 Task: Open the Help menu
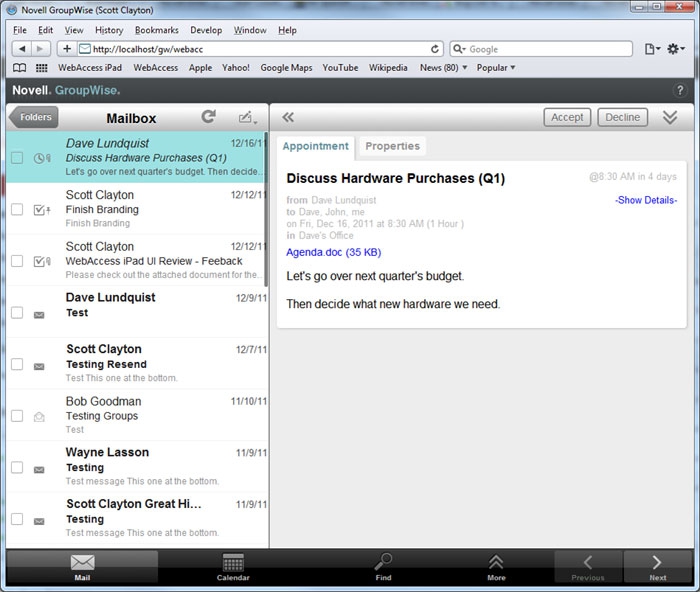point(287,30)
